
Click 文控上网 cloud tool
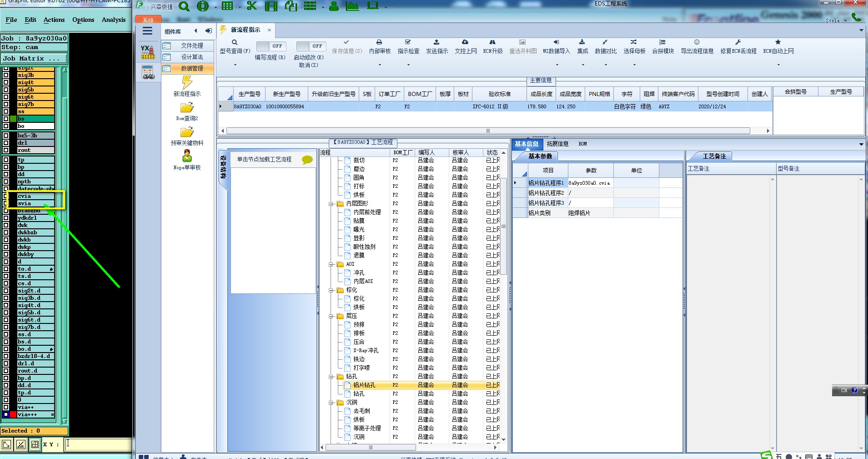[466, 47]
